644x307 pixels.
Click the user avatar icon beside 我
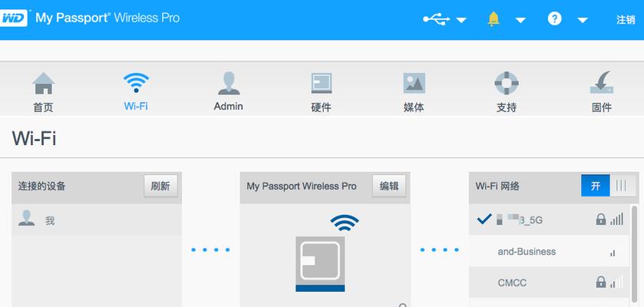[x=27, y=218]
